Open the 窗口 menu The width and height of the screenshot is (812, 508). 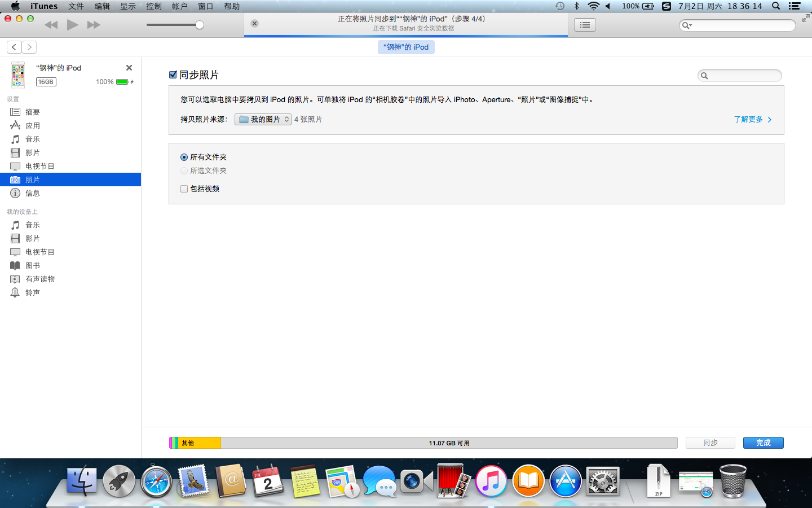[x=206, y=6]
